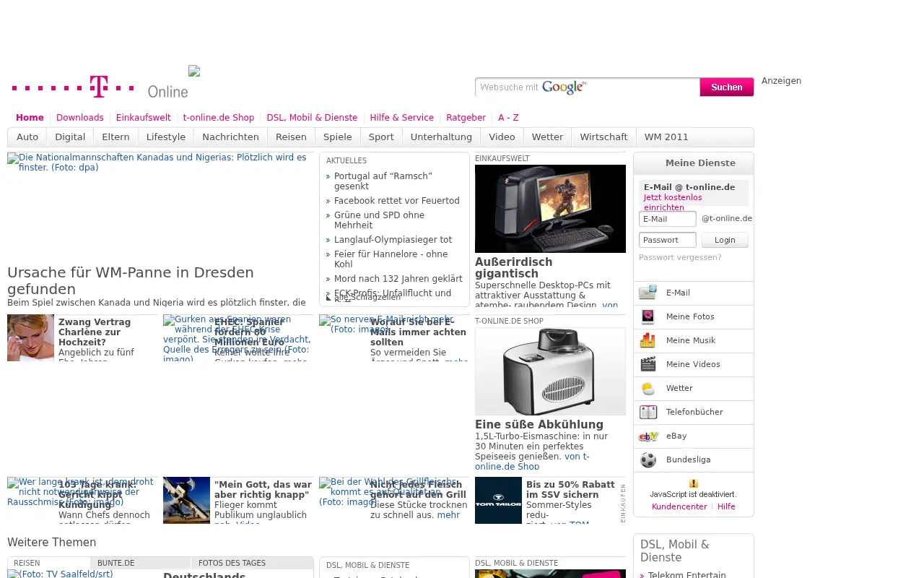Screen dimensions: 924x578
Task: Click the Telekom T logo
Action: pos(99,86)
